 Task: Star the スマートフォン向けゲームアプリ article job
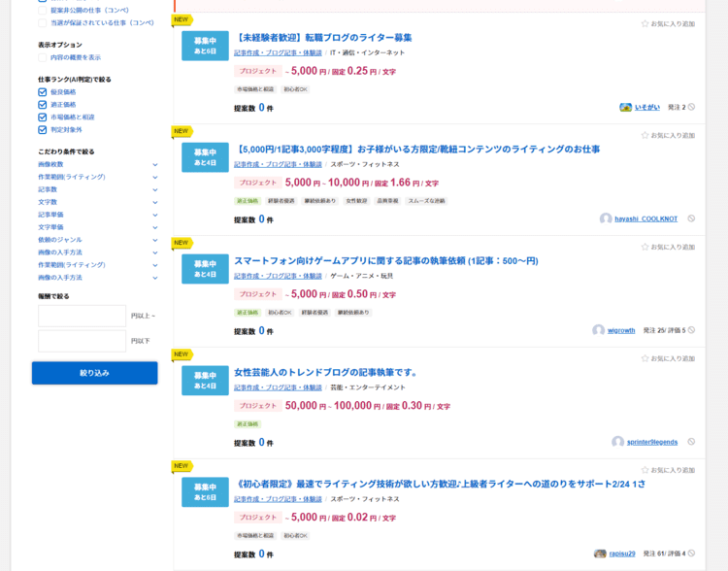pos(645,247)
